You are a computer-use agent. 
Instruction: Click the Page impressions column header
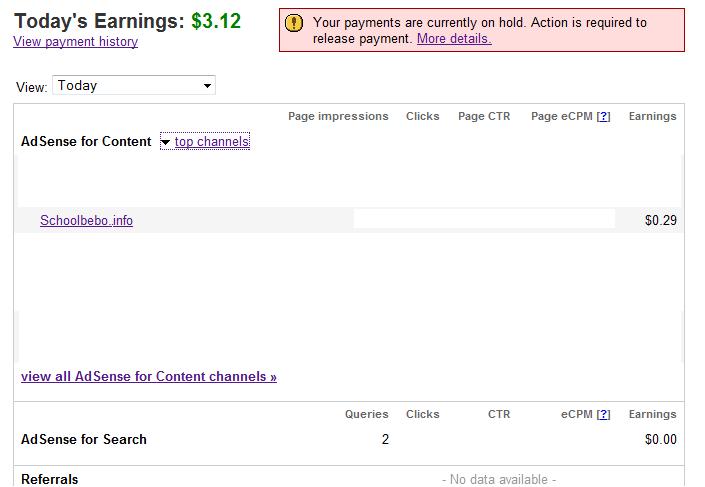point(338,116)
